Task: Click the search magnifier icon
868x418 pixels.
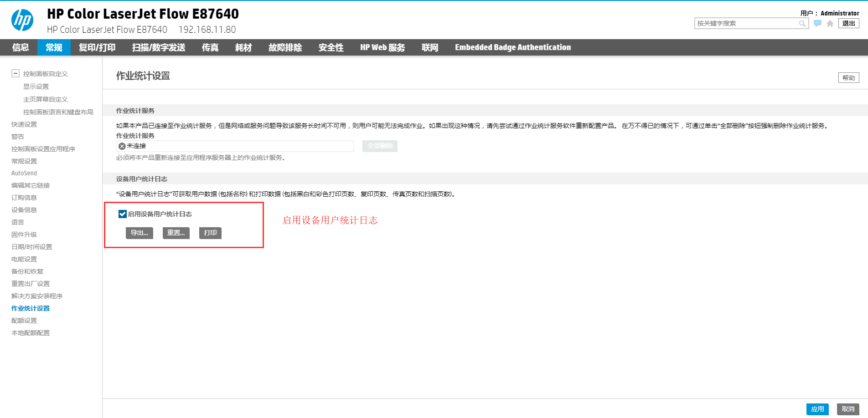Action: [x=802, y=24]
